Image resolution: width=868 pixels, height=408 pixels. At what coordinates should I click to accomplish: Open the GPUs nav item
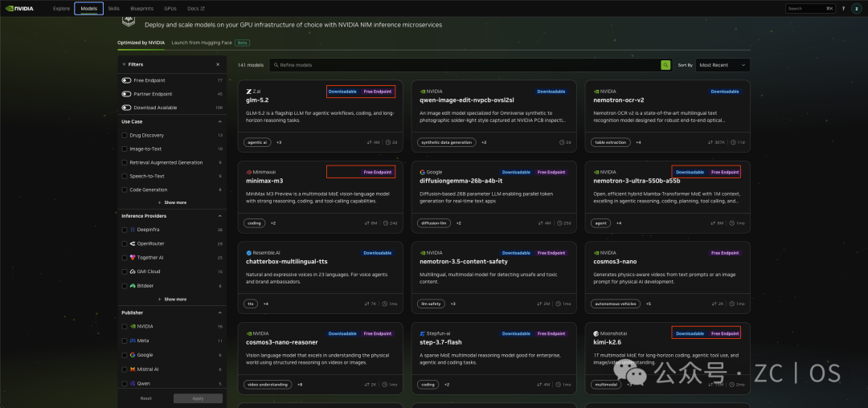[x=170, y=8]
